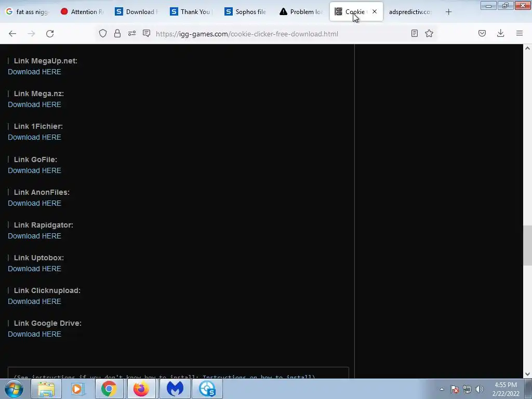This screenshot has width=532, height=399.
Task: Open the tracking protection shield icon
Action: coord(103,33)
